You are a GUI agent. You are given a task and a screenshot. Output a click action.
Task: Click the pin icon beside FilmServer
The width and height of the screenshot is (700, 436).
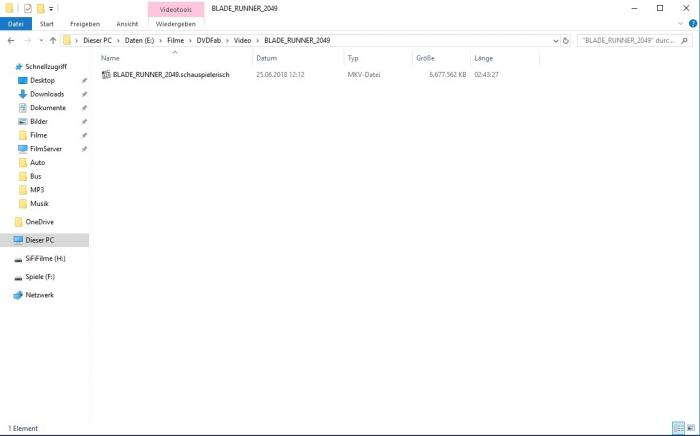[x=84, y=149]
